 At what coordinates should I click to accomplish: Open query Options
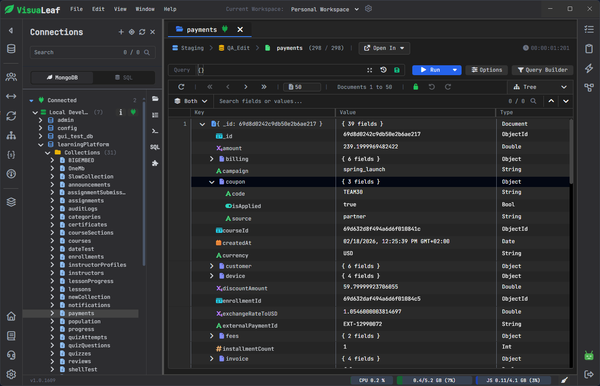pyautogui.click(x=487, y=70)
